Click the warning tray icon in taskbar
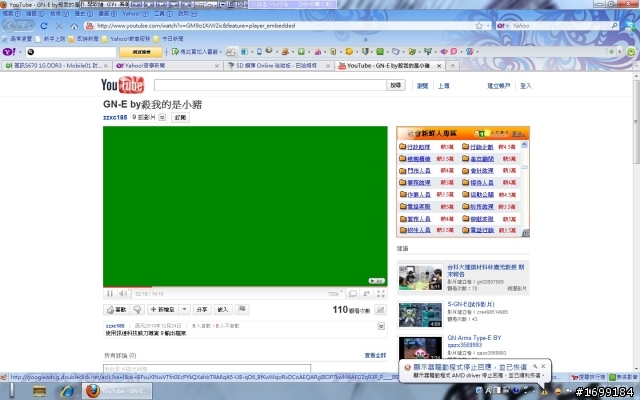The height and width of the screenshot is (400, 640). [544, 391]
